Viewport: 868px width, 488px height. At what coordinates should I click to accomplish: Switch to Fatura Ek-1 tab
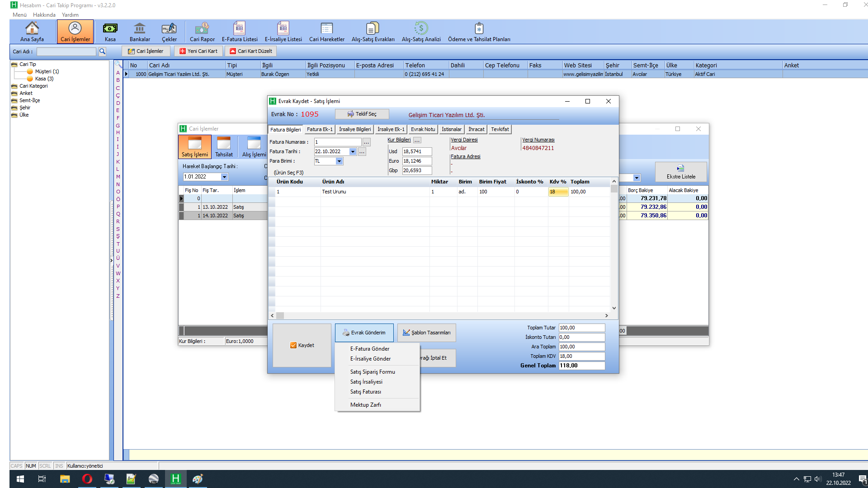coord(320,130)
